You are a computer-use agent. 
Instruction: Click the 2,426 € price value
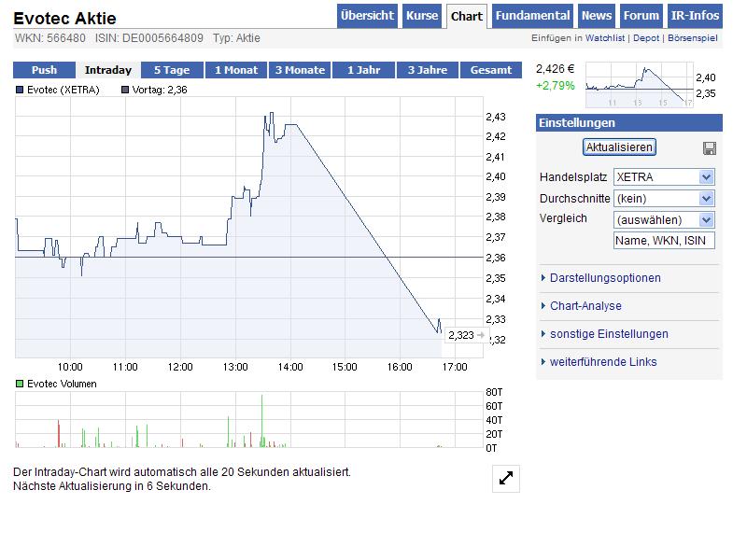tap(555, 69)
